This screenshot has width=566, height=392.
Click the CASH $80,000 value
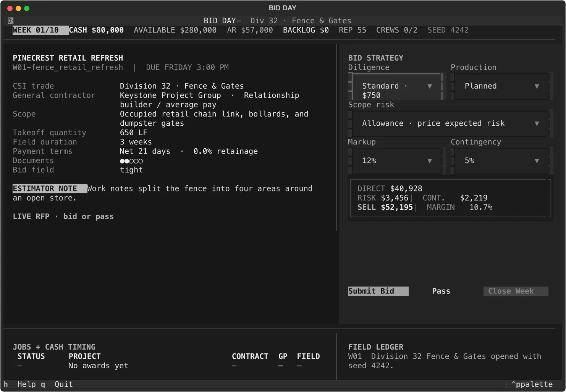coord(96,30)
